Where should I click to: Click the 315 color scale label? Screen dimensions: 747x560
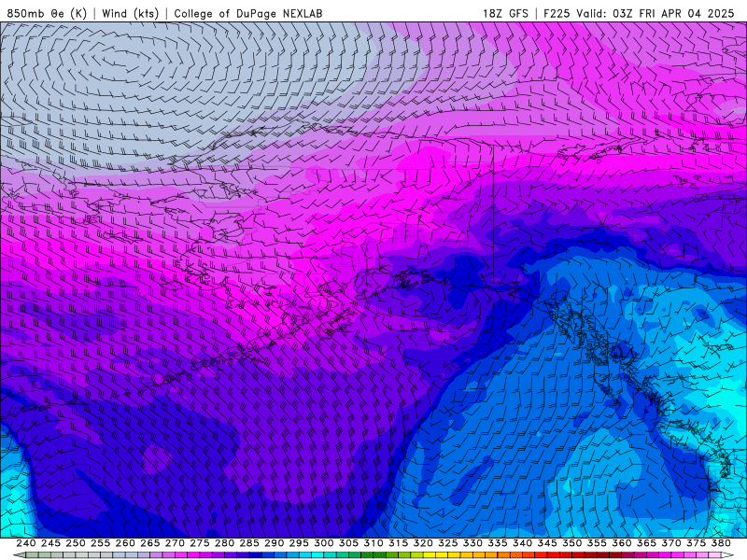click(x=399, y=543)
